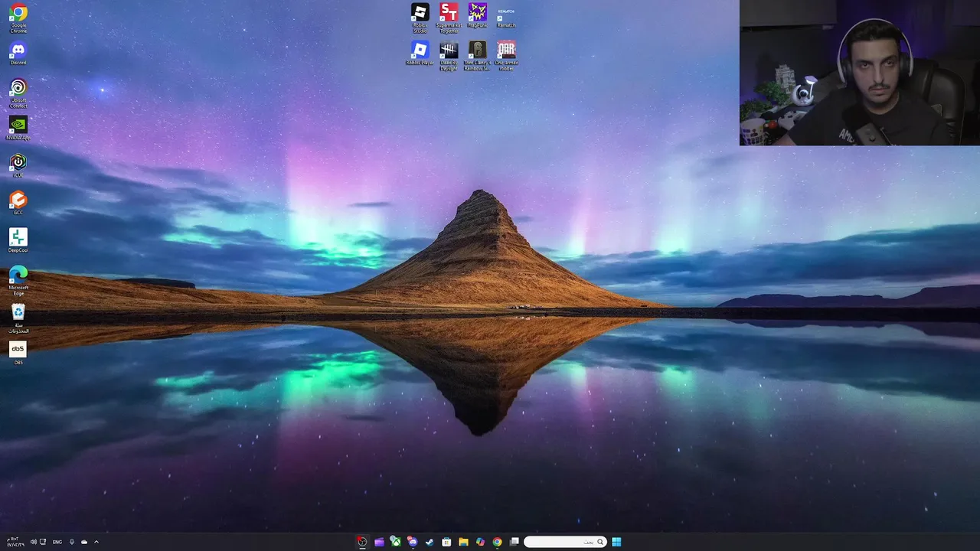Switch the ENG input language

(x=57, y=542)
